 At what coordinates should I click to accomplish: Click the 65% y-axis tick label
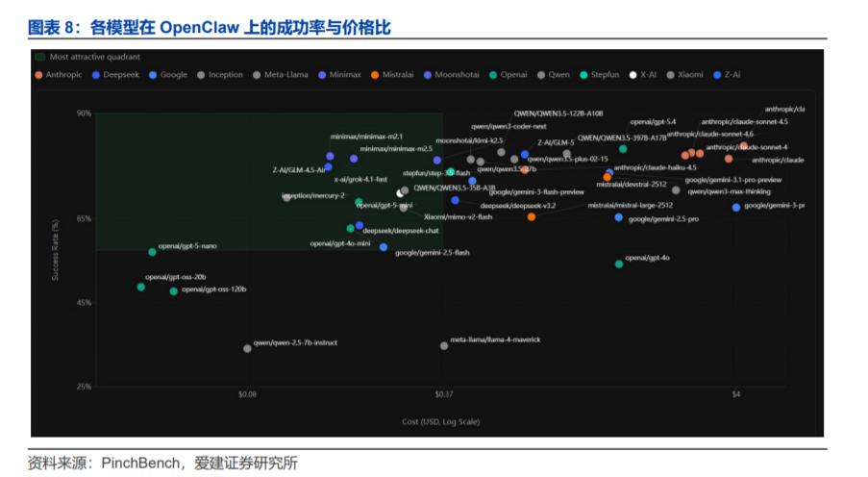(84, 219)
